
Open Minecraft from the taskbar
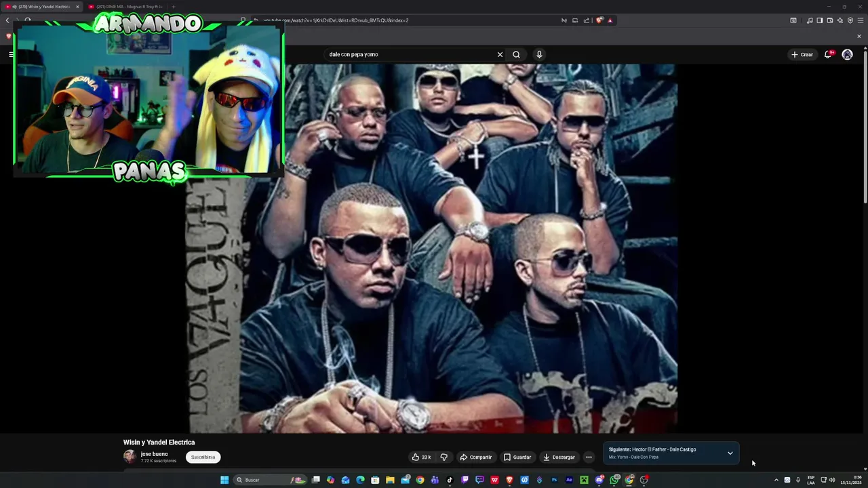point(584,480)
